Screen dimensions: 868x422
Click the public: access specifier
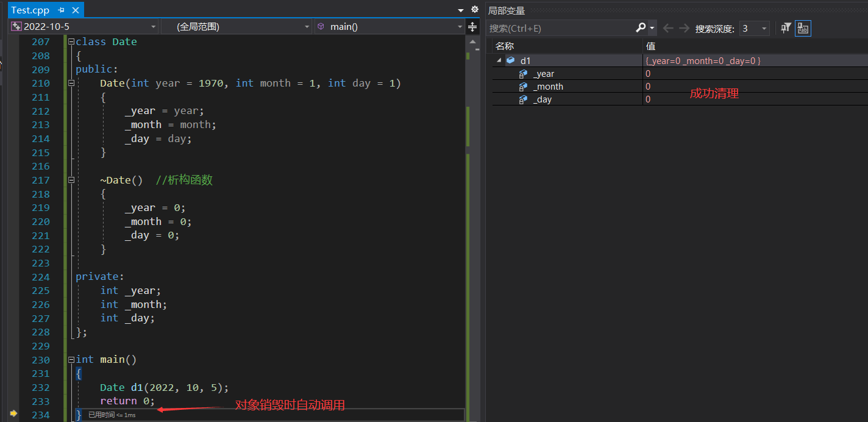tap(97, 70)
